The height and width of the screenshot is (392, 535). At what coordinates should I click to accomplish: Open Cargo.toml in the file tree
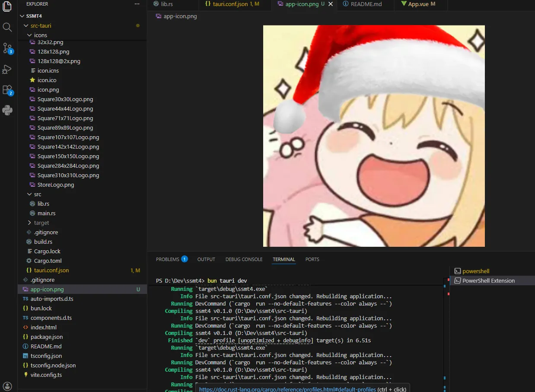tap(48, 261)
